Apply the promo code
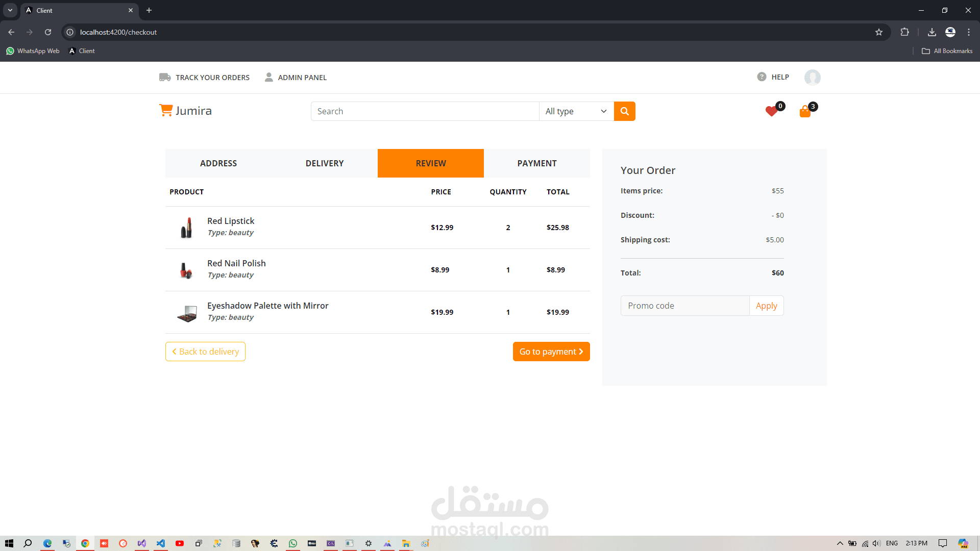 point(766,306)
